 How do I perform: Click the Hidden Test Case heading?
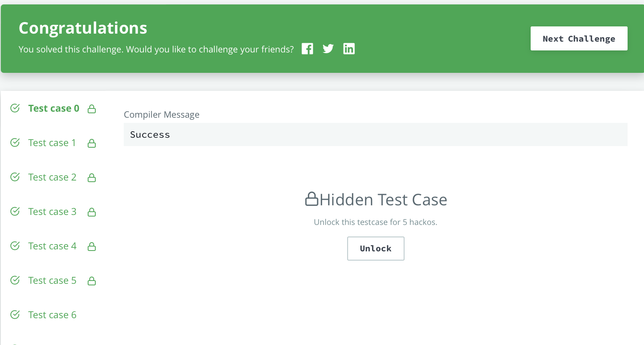click(x=383, y=200)
